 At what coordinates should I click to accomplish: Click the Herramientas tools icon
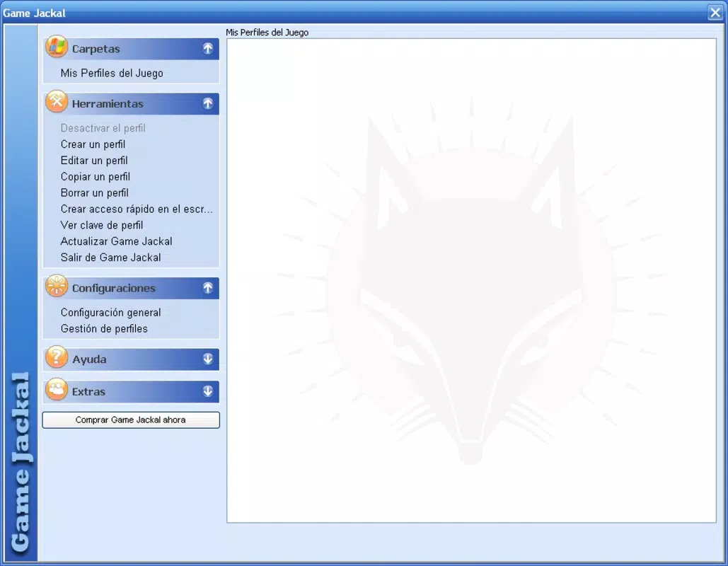point(57,101)
